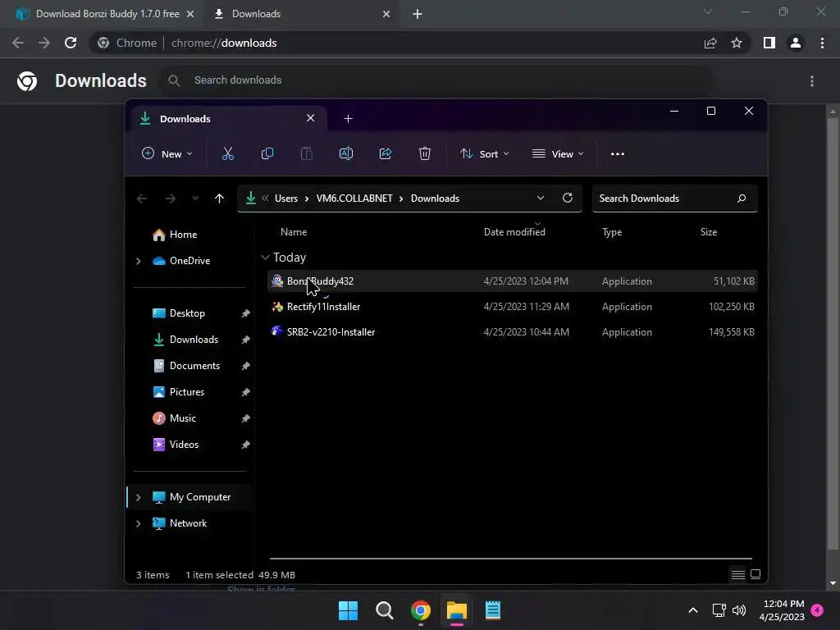
Task: Unpin Desktop from quick access
Action: 245,313
